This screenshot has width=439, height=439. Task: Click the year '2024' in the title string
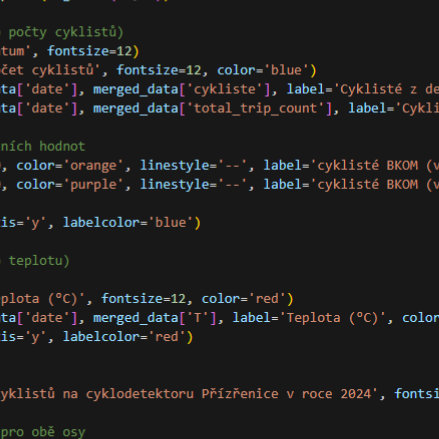356,394
